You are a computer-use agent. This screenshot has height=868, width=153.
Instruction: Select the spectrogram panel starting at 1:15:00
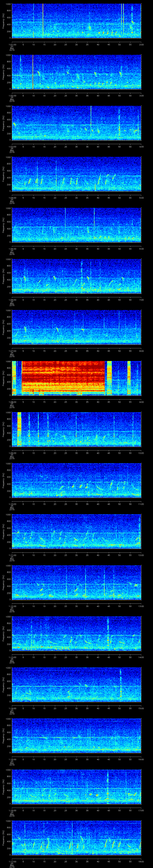[x=77, y=736]
